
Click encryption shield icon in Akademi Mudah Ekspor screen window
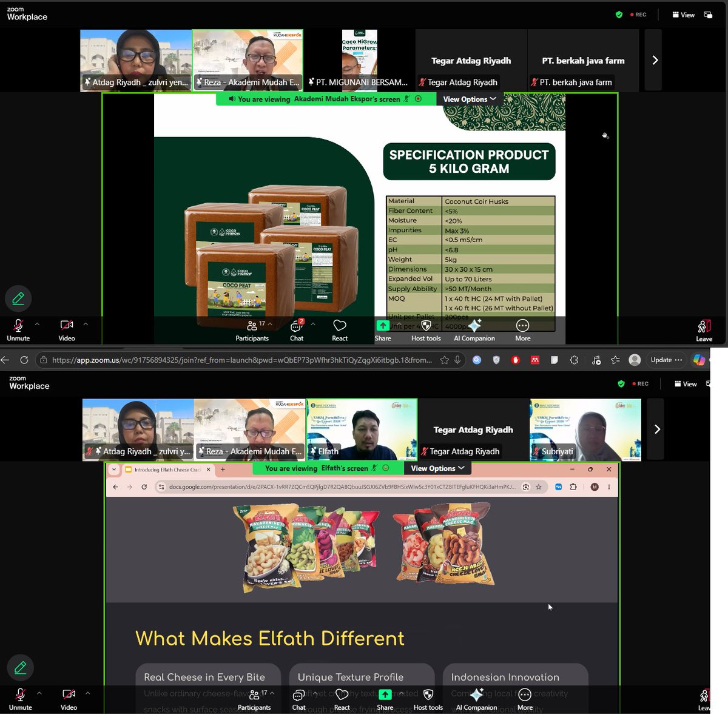[619, 15]
